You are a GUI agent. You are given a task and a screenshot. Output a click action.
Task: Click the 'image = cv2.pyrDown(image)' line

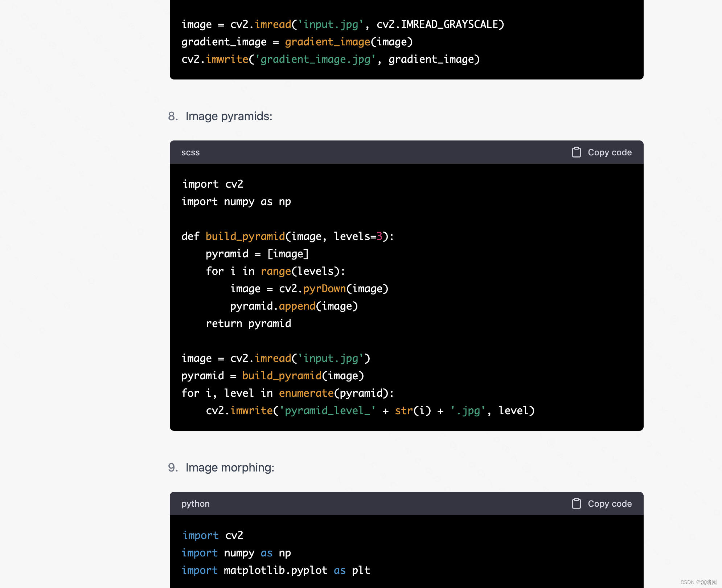coord(309,289)
